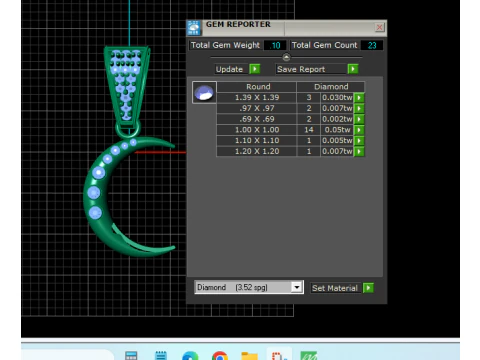Select the 1.00 X 1.00 size cell
480x360 pixels.
257,130
